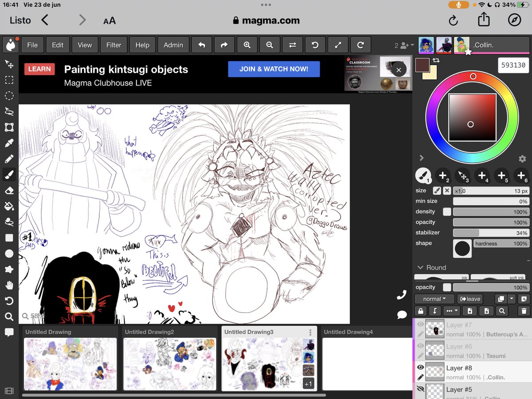Tap Safari reload page button
The image size is (532, 399).
453,20
